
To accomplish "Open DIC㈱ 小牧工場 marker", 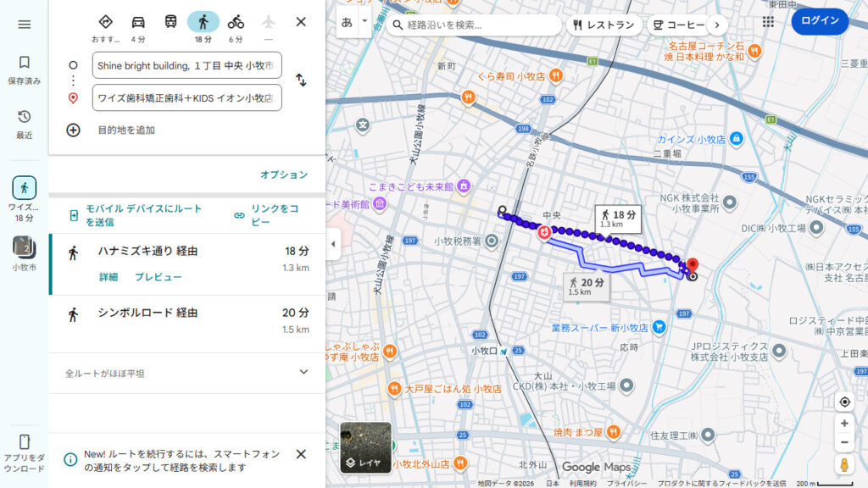I will [x=816, y=227].
